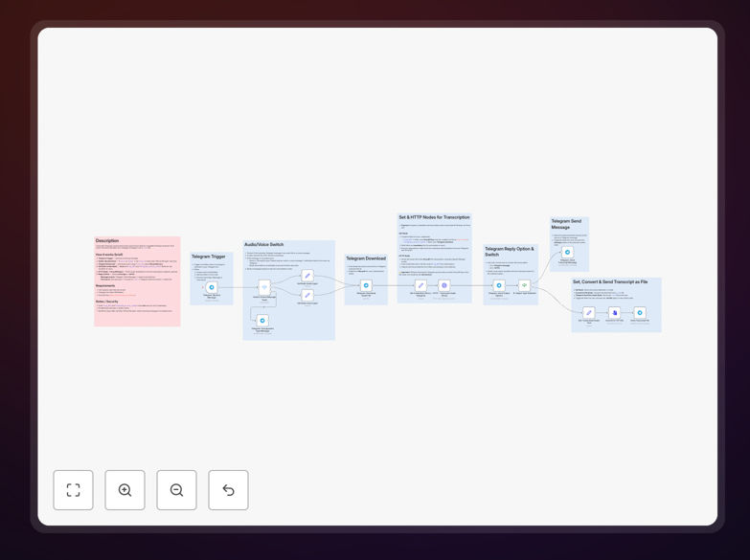The width and height of the screenshot is (750, 560).
Task: Select Telegram node under Telegram Send Message
Action: point(567,252)
